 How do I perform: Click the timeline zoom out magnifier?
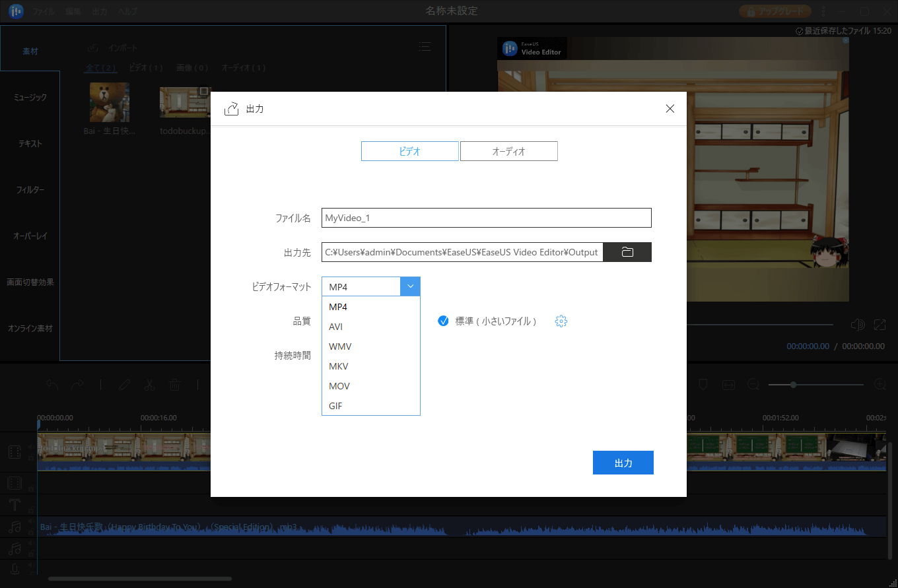point(753,384)
